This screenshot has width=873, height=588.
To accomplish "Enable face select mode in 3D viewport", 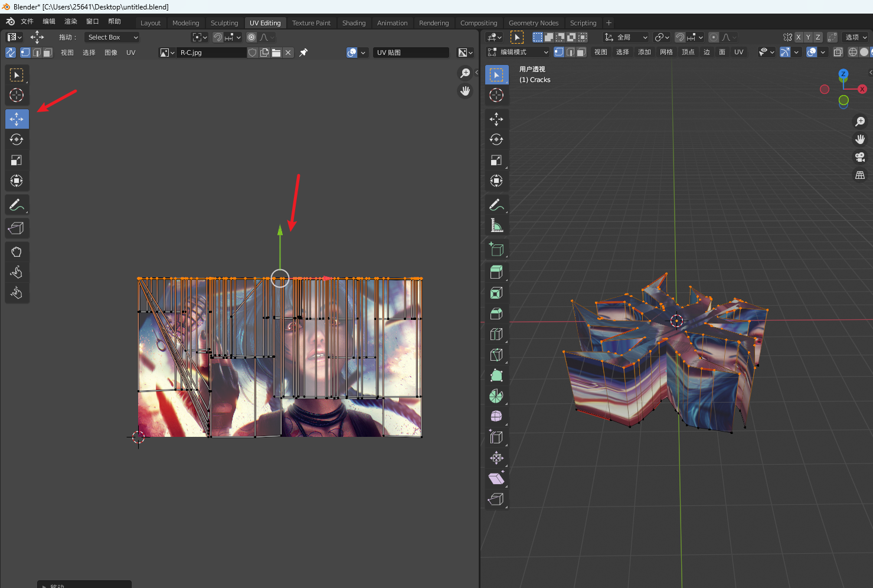I will (581, 52).
